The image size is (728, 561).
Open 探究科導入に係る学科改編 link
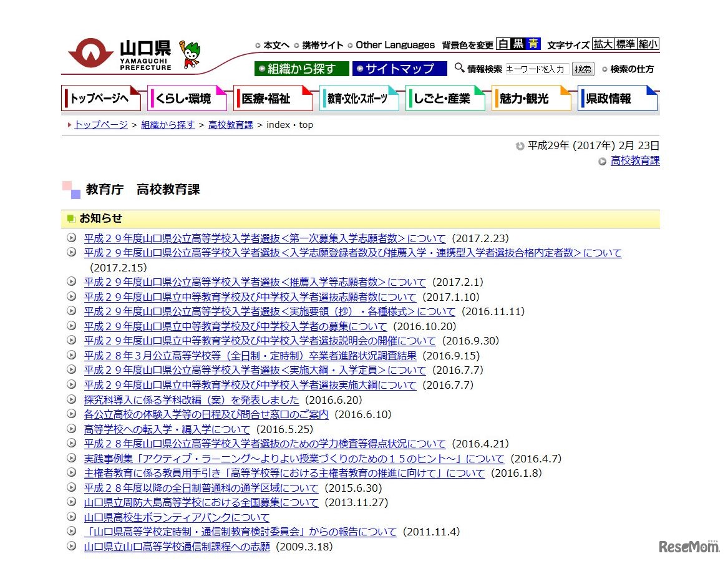coord(192,399)
